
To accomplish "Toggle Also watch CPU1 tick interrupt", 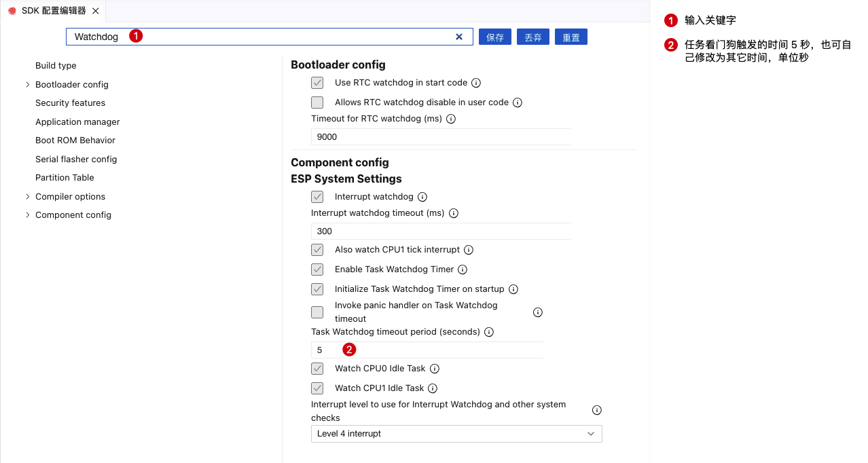I will (317, 250).
